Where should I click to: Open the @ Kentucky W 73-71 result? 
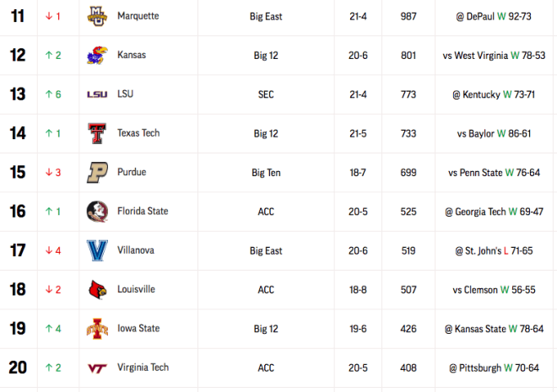click(x=494, y=94)
